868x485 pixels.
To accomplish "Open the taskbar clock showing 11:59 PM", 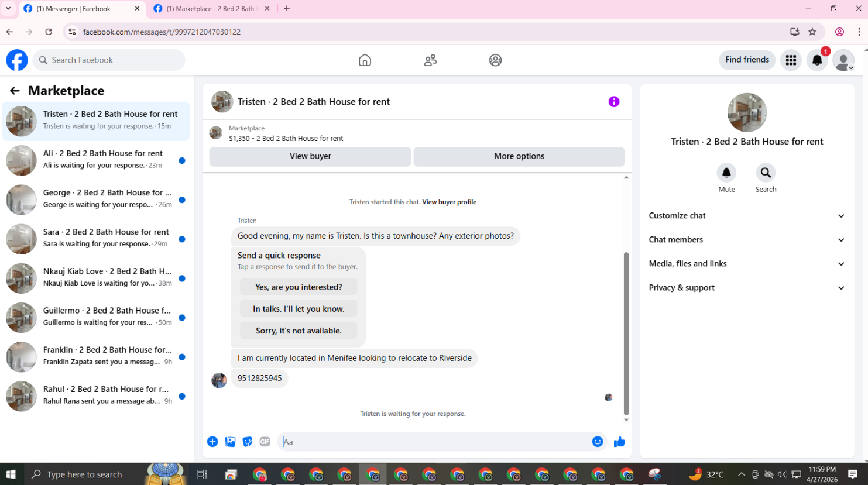I will [822, 474].
